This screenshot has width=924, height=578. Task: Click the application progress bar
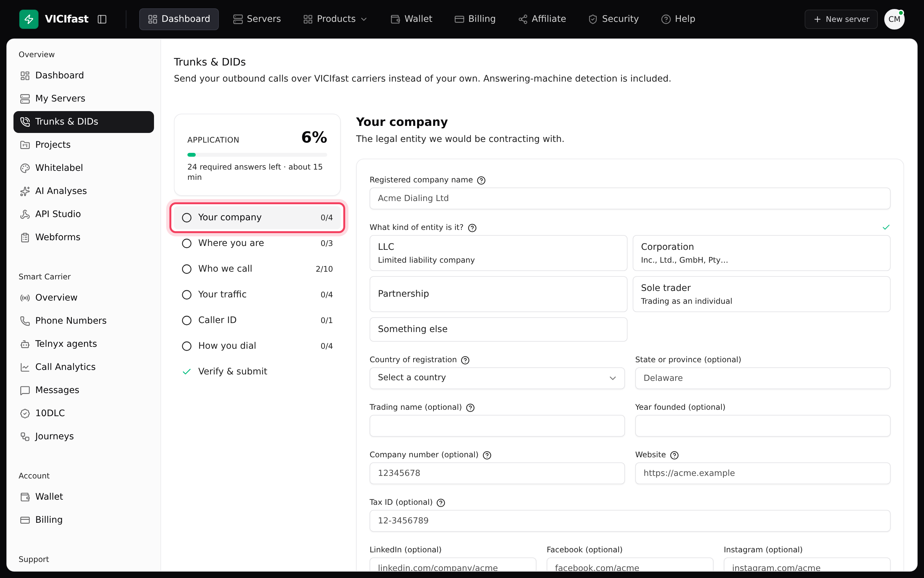coord(257,155)
